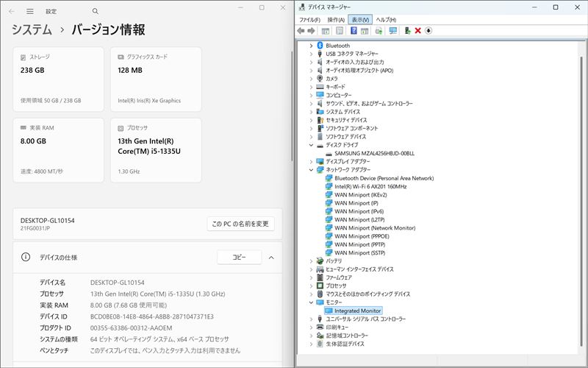Open the 表示(V) menu
The width and height of the screenshot is (588, 368).
(x=360, y=19)
